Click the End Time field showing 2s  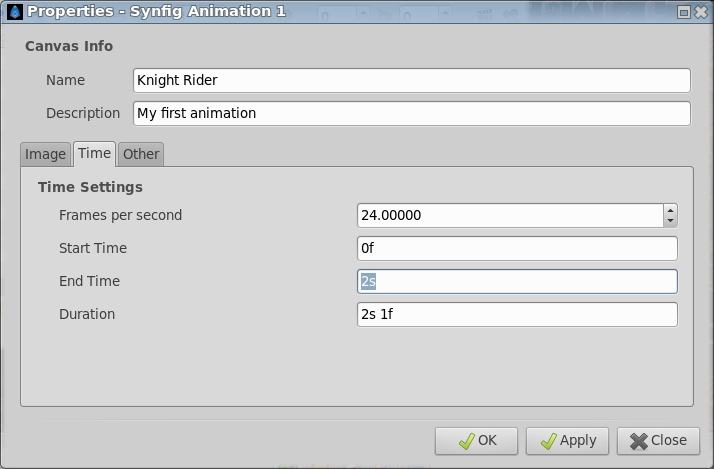(x=517, y=281)
